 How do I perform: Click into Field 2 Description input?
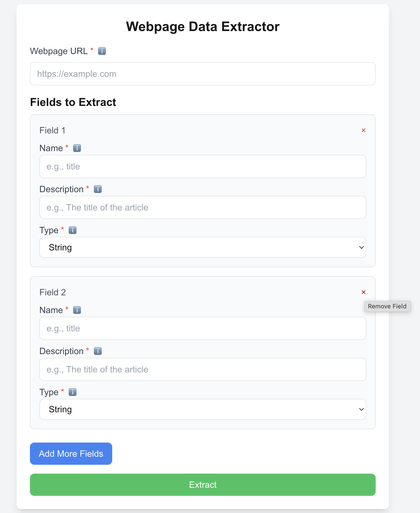coord(203,369)
